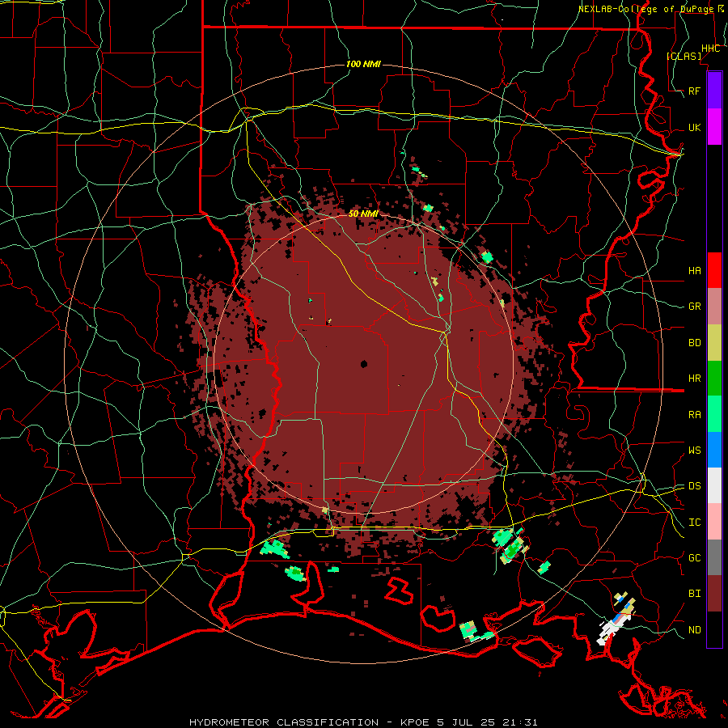The image size is (728, 728).
Task: Click the IC legend label
Action: coord(695,523)
